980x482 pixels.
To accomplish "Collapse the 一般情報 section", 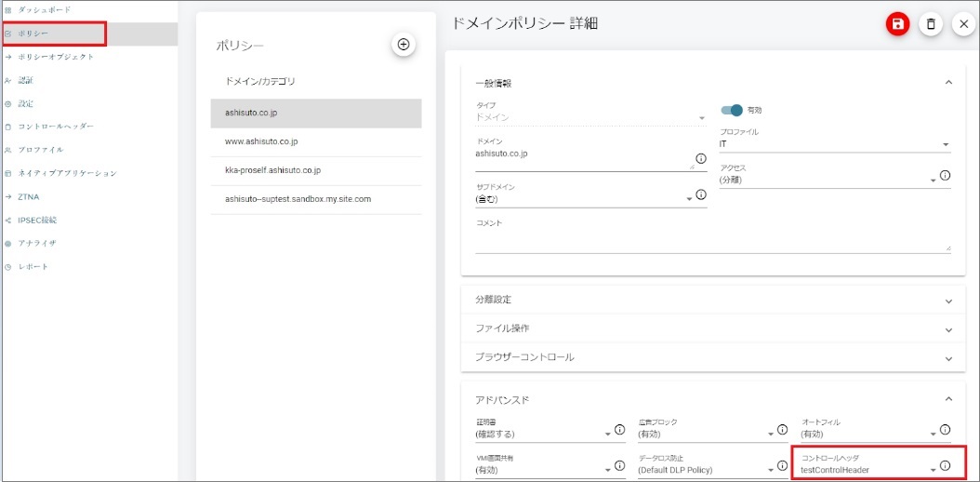I will click(x=948, y=83).
